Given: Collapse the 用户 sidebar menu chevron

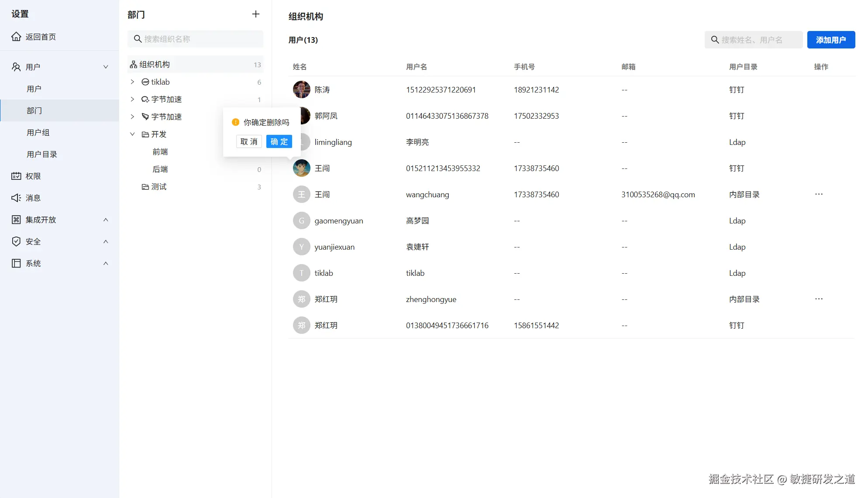Looking at the screenshot, I should tap(106, 67).
